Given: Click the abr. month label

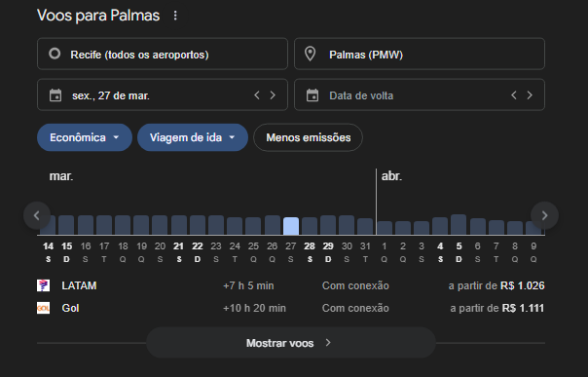Looking at the screenshot, I should 392,176.
